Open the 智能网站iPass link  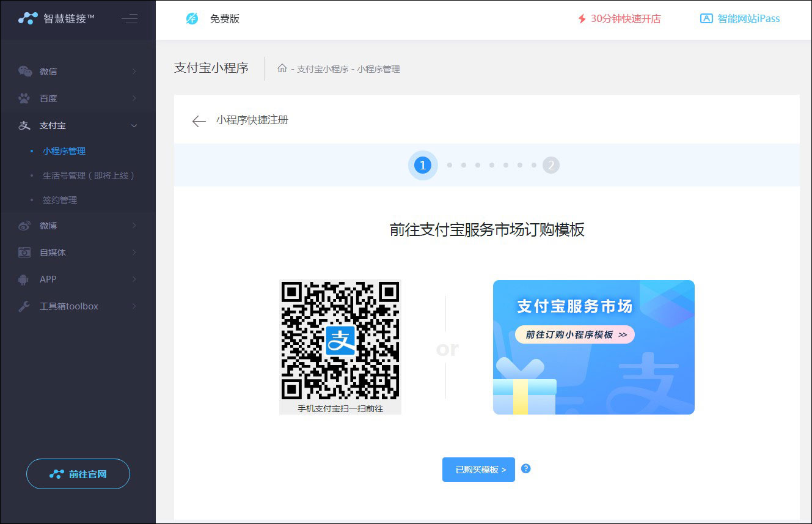748,18
